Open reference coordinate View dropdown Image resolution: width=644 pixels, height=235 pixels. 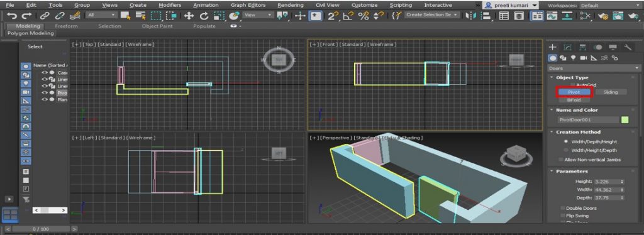(258, 15)
